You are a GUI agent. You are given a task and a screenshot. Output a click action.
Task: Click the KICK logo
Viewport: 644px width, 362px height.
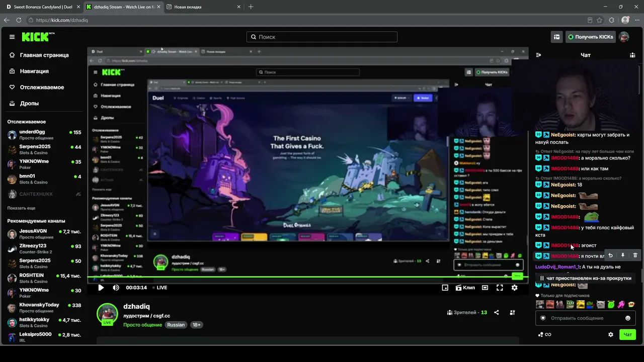coord(38,37)
